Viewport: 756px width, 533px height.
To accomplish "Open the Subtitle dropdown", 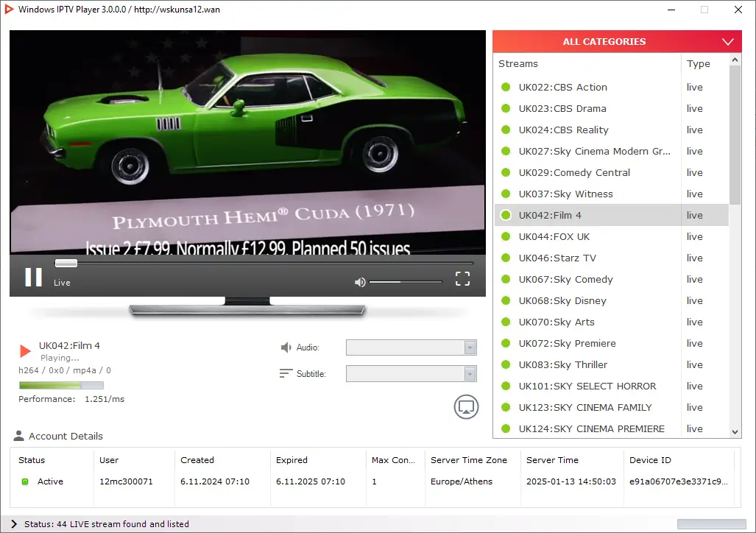I will click(x=411, y=373).
